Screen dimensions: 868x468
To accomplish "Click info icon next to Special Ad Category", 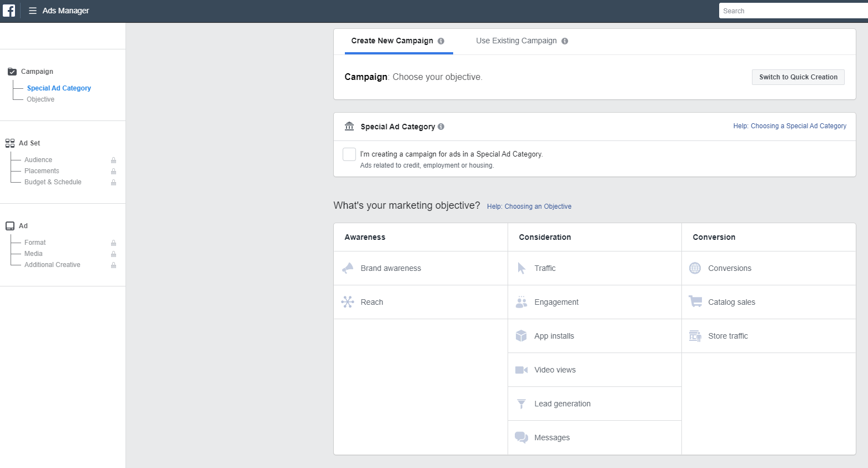I will (x=441, y=127).
